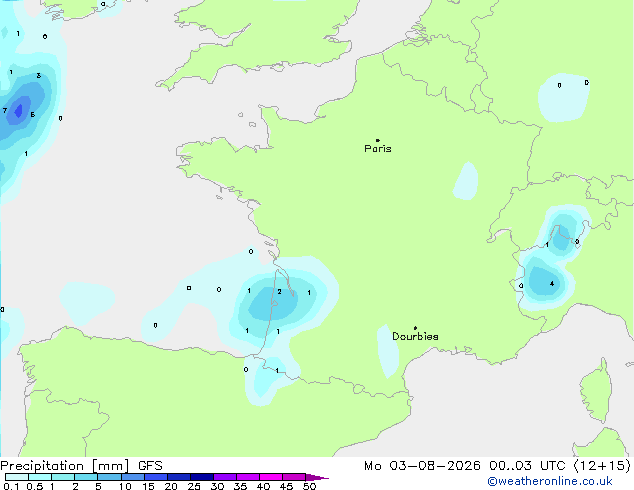Click the legend value label 15
The height and width of the screenshot is (490, 634).
pyautogui.click(x=148, y=486)
